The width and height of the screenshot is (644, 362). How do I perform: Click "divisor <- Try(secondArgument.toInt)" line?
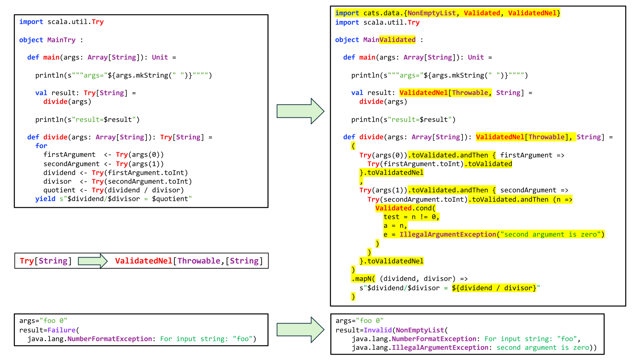coord(118,181)
